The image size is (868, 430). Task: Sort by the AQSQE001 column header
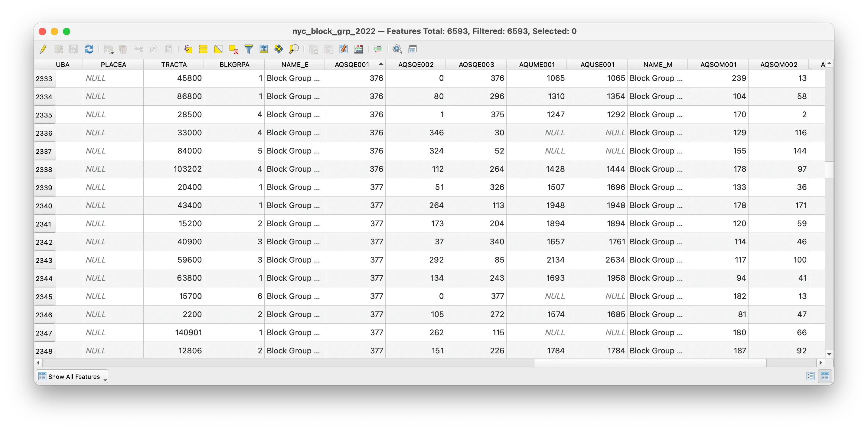click(x=352, y=64)
